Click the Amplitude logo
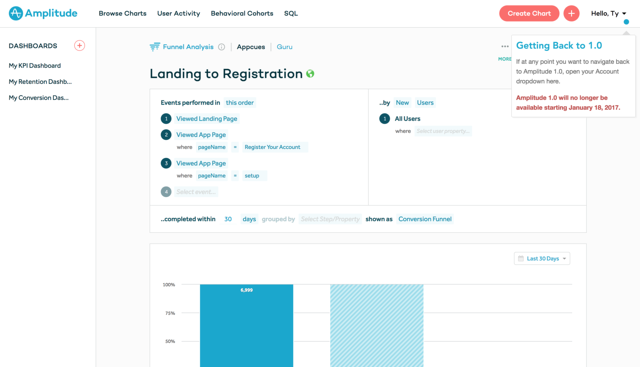The width and height of the screenshot is (640, 367). coord(43,13)
